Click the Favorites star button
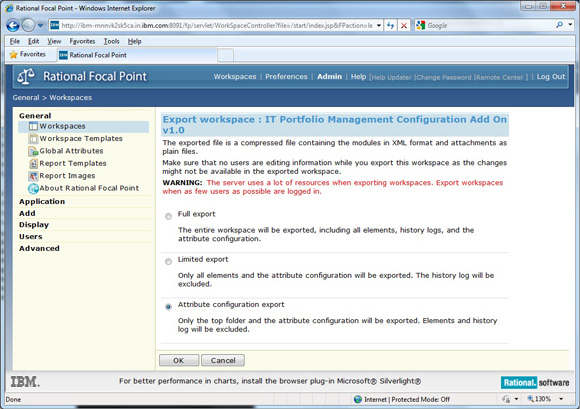 click(x=28, y=54)
